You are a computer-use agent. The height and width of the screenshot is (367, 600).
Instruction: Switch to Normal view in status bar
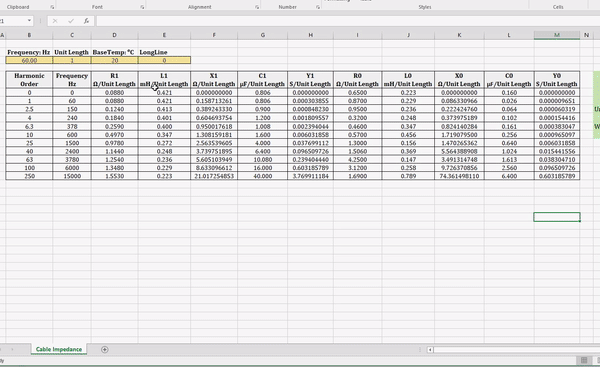click(584, 360)
